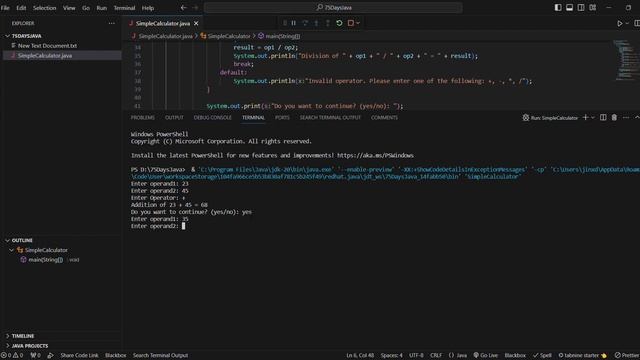Screen dimensions: 640x360
Task: Stop debugging with the red square
Action: [x=351, y=23]
